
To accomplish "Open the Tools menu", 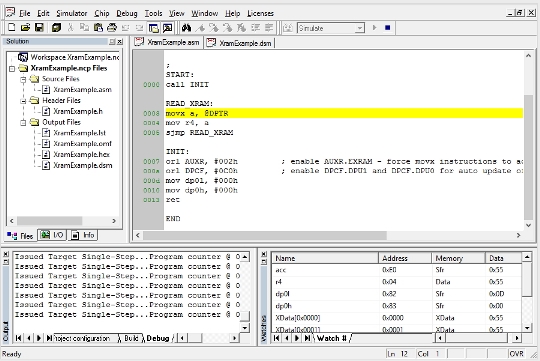I will [x=153, y=13].
